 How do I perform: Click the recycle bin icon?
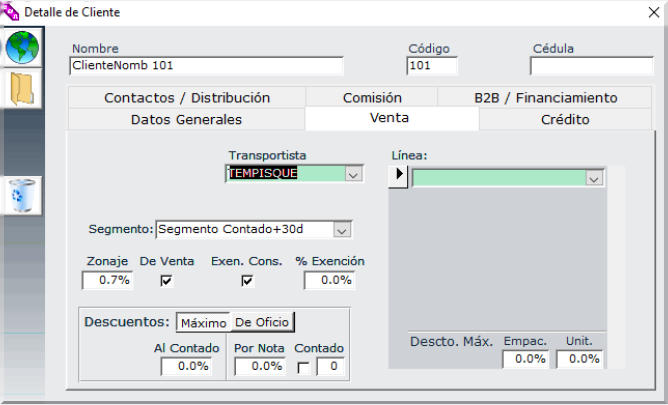click(22, 195)
